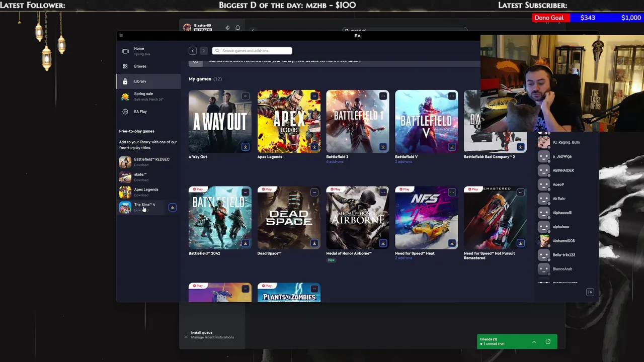The image size is (644, 362).
Task: Open the Spring sale sidebar entry
Action: (148, 96)
